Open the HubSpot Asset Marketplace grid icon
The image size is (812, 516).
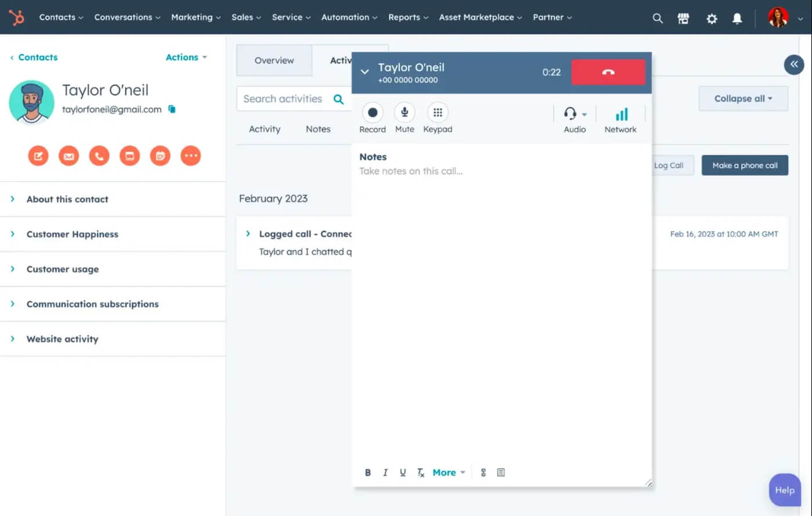tap(683, 18)
